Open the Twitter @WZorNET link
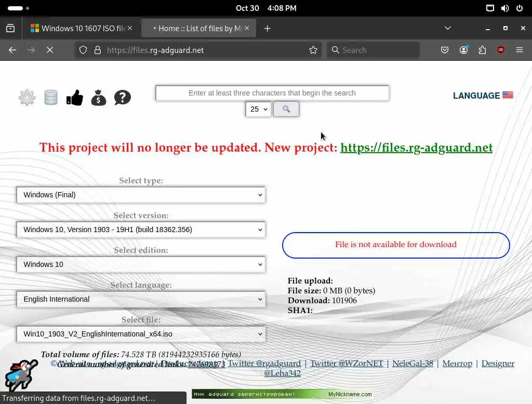Viewport: 532px width, 404px height. [x=347, y=363]
